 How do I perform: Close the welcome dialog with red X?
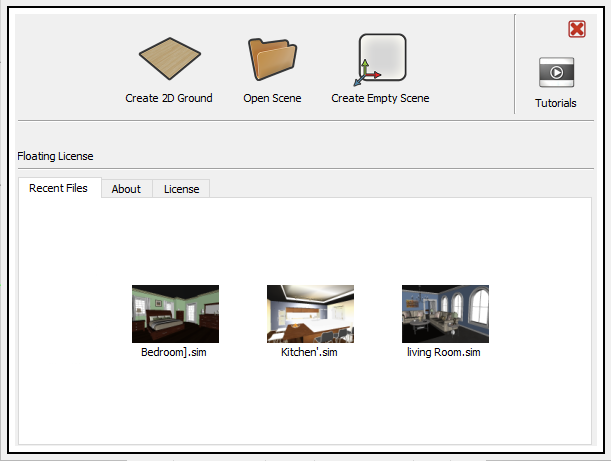click(x=577, y=29)
